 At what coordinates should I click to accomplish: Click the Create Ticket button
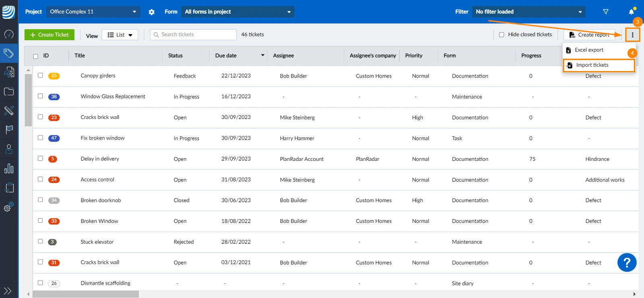[50, 35]
